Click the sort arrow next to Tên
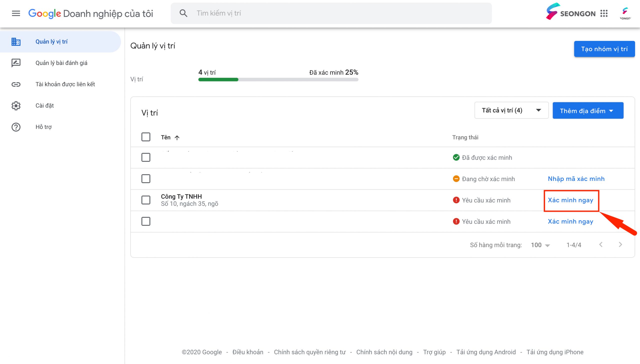This screenshot has height=364, width=640. pos(177,137)
